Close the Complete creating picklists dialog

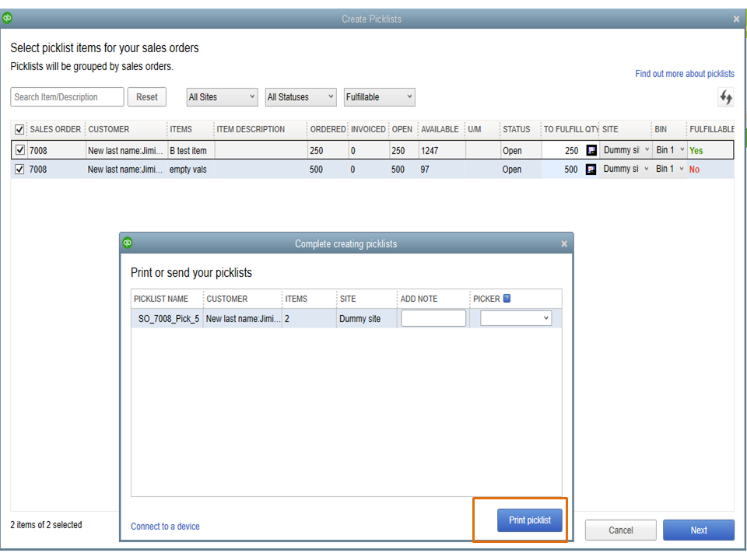pos(564,243)
